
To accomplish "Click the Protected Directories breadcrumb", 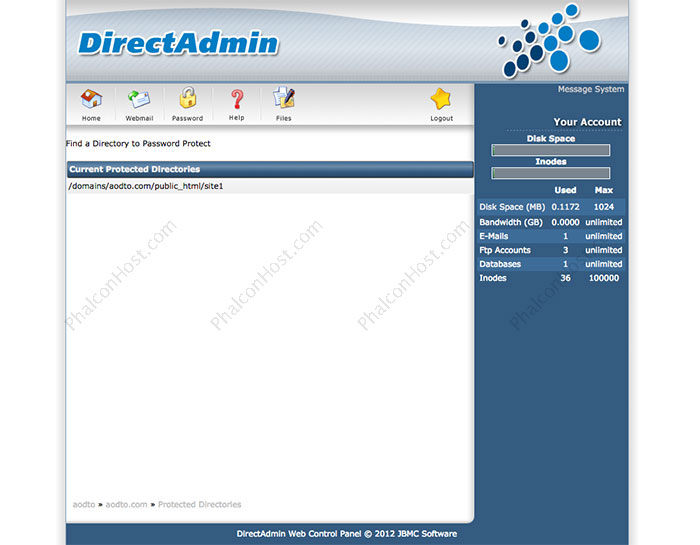I will point(200,504).
